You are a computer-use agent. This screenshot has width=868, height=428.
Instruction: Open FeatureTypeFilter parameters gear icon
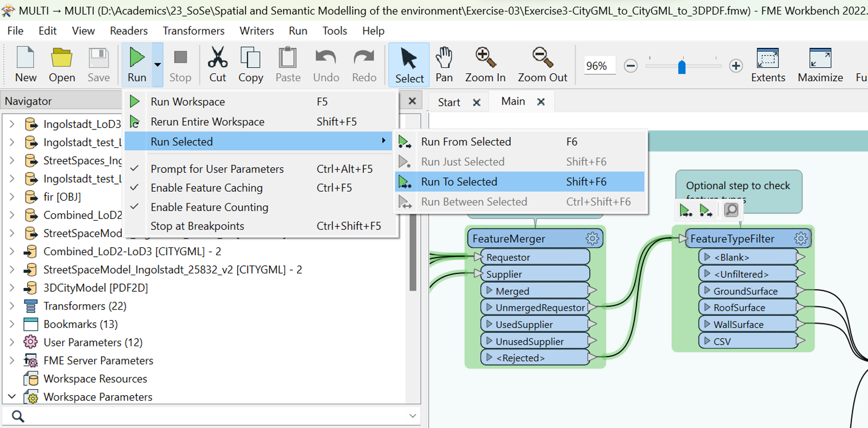[800, 239]
